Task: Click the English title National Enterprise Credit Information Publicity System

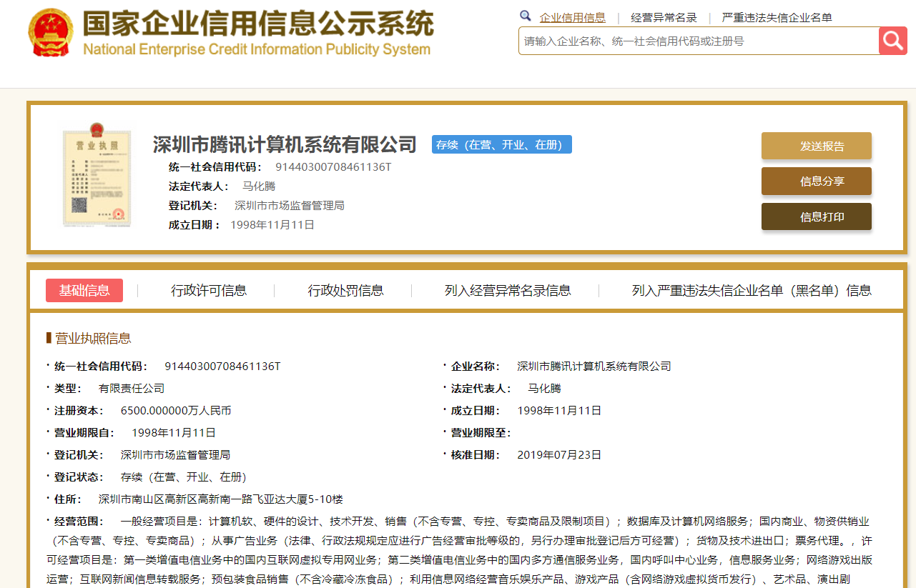Action: pyautogui.click(x=257, y=50)
